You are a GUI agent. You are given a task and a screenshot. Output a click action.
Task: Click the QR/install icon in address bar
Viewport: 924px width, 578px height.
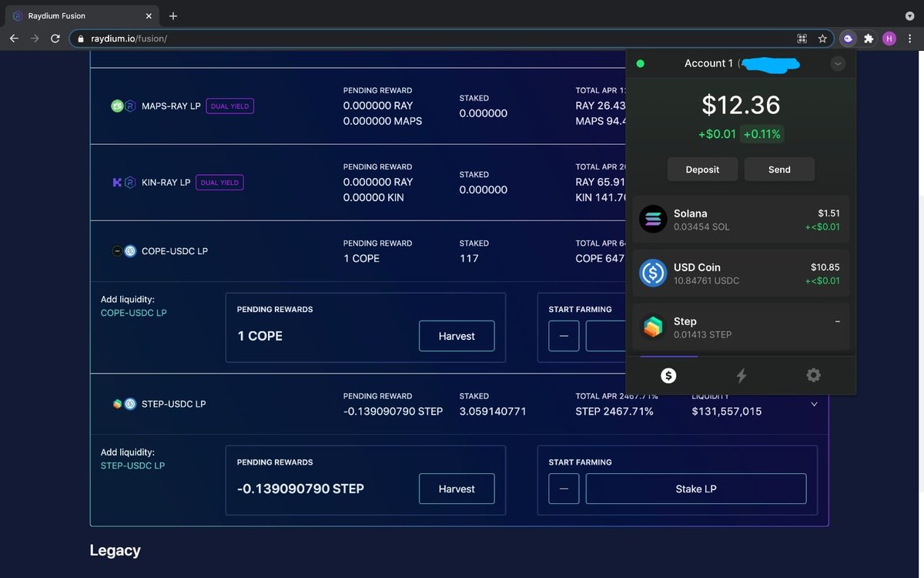pos(802,38)
